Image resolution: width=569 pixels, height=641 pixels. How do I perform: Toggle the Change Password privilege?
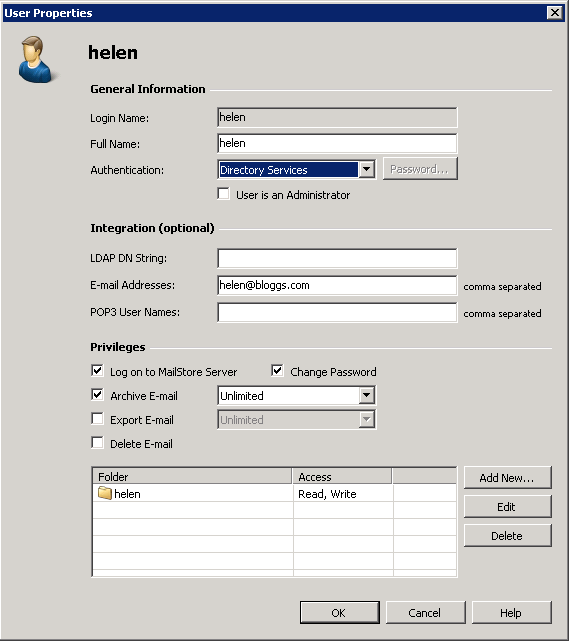[277, 371]
